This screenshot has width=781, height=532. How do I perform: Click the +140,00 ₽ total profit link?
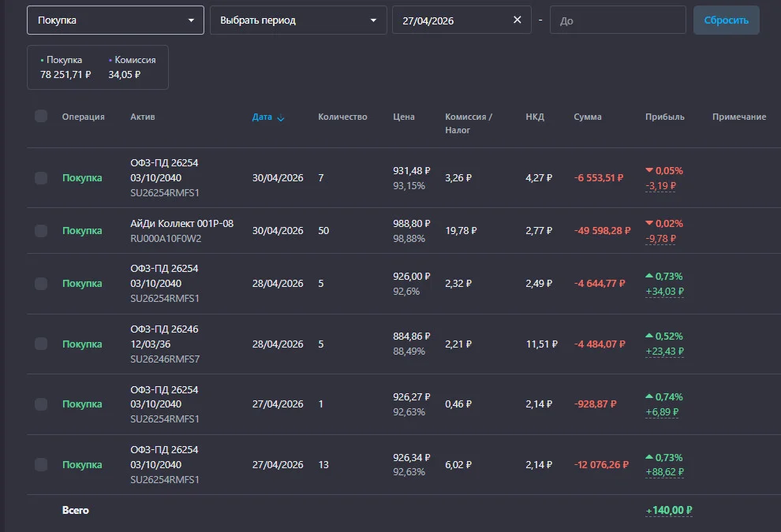668,510
